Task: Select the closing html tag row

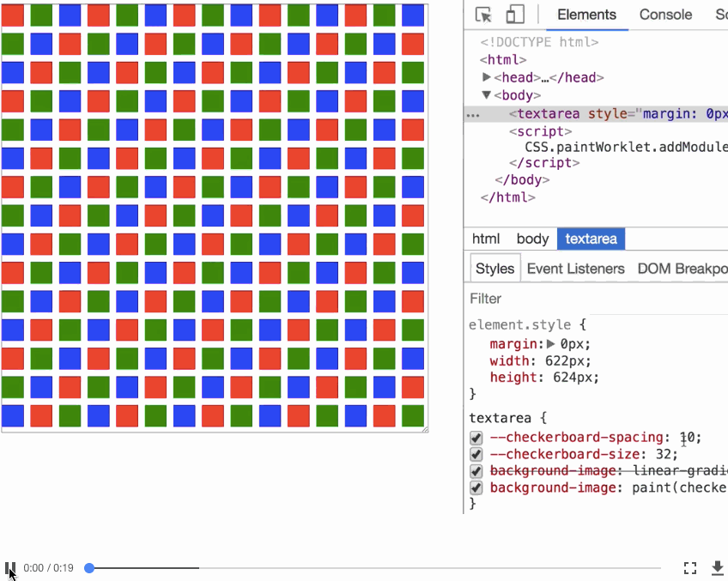Action: 508,197
